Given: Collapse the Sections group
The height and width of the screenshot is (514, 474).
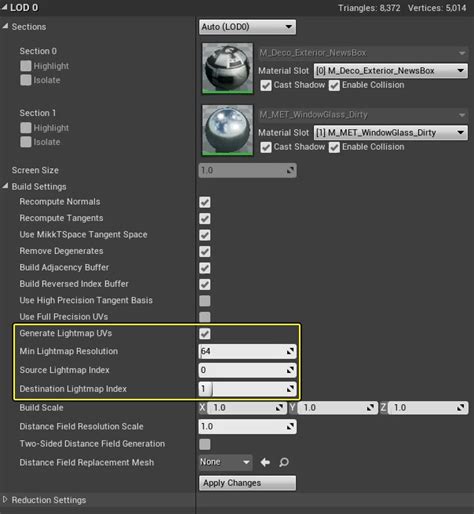Looking at the screenshot, I should [x=5, y=26].
